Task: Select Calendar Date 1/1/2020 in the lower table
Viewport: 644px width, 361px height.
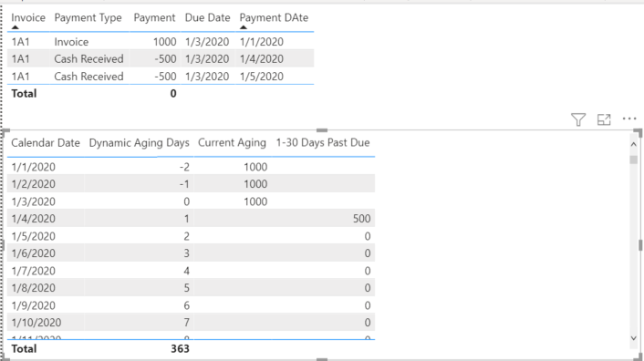Action: [x=33, y=167]
